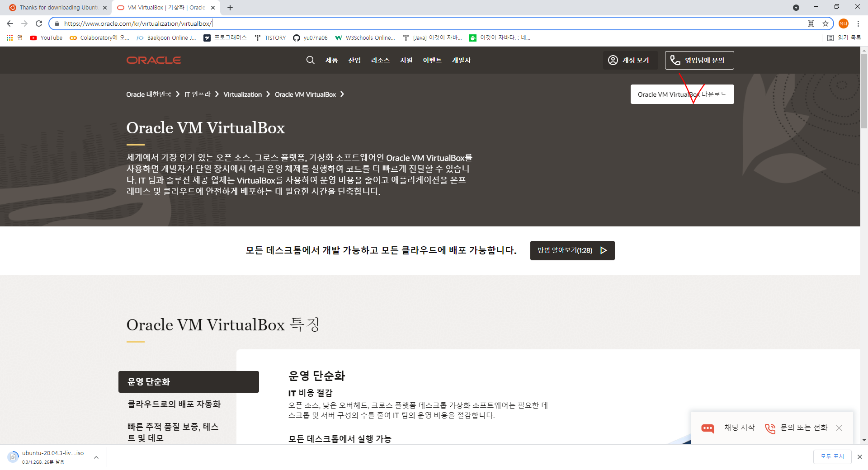Screen dimensions: 868x470
Task: Open the 읽기 목록 reading list
Action: [844, 38]
